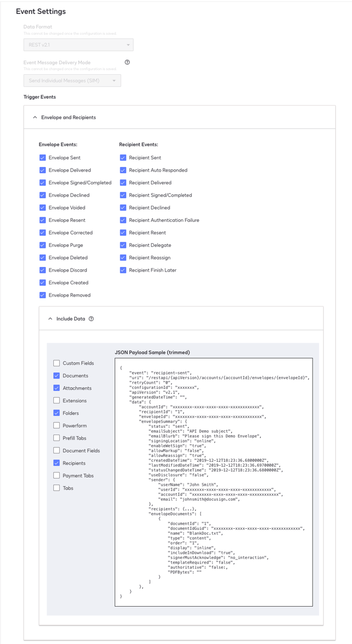Click the Envelope Signed/Completed label
This screenshot has height=644, width=352.
[x=80, y=183]
